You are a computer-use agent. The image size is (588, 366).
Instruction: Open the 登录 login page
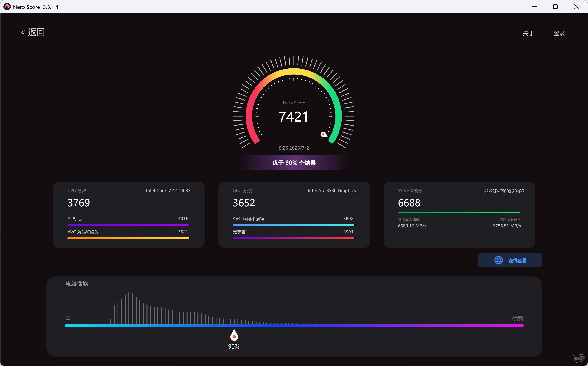coord(559,33)
